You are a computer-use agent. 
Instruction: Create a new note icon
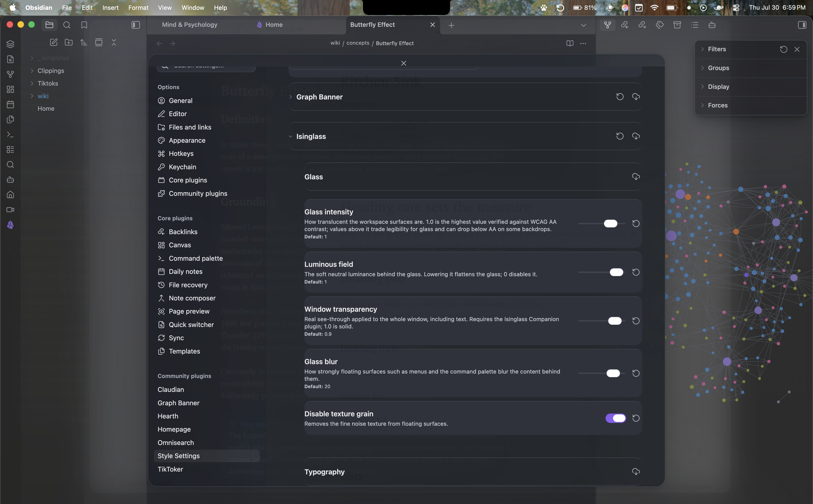54,42
